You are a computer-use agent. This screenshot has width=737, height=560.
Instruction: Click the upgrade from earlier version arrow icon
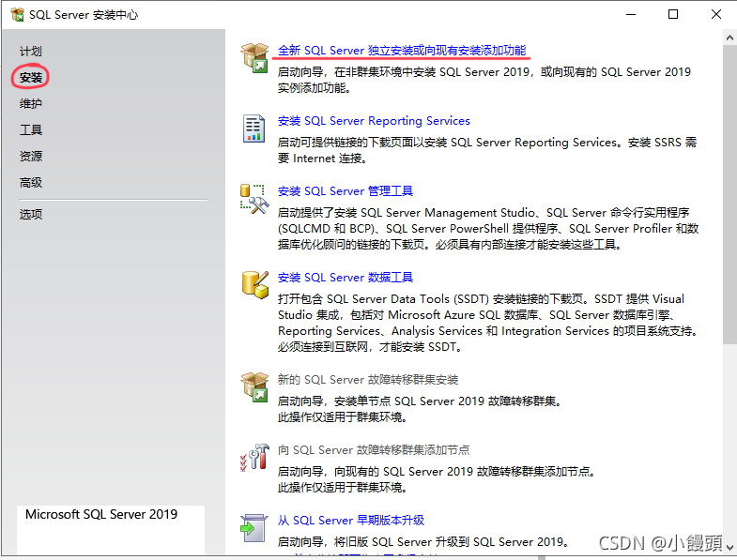pyautogui.click(x=253, y=528)
